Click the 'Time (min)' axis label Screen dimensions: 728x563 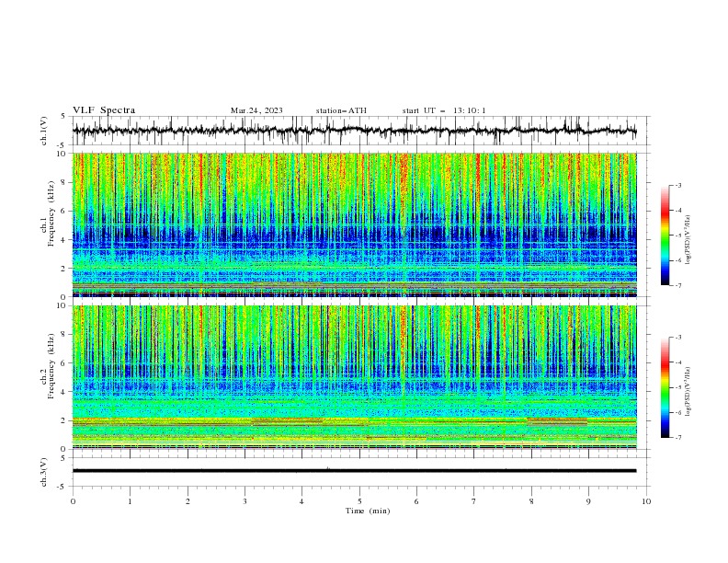(368, 511)
